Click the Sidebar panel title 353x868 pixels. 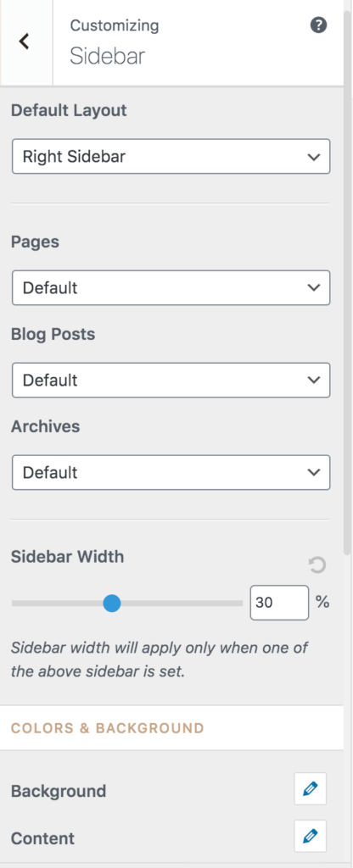[x=108, y=57]
